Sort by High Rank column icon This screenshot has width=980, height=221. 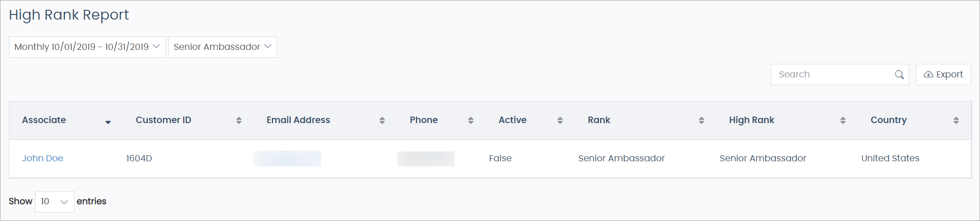tap(843, 120)
